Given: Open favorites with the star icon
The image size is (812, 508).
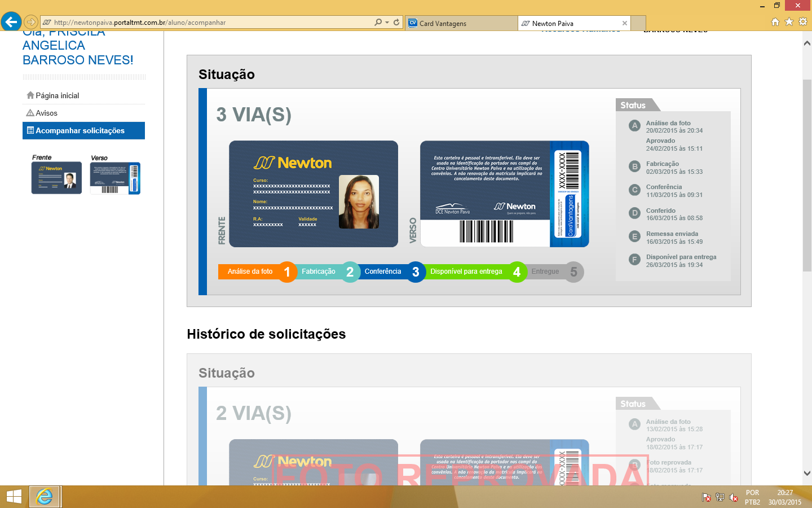Looking at the screenshot, I should point(789,21).
